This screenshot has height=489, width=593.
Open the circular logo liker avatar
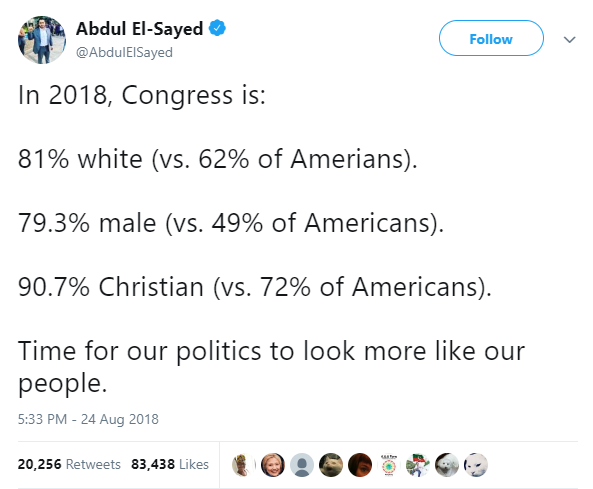click(x=389, y=465)
